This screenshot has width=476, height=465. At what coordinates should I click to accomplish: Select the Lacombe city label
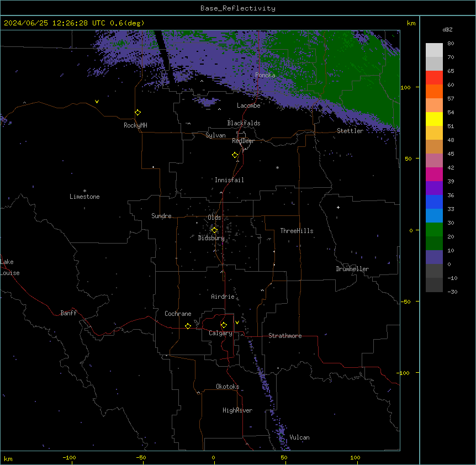(x=248, y=105)
